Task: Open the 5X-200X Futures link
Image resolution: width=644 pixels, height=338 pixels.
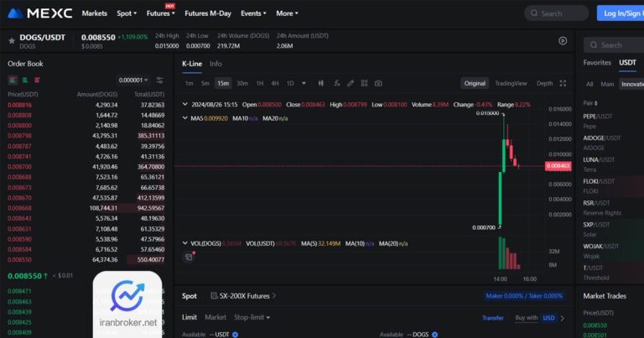Action: click(243, 296)
